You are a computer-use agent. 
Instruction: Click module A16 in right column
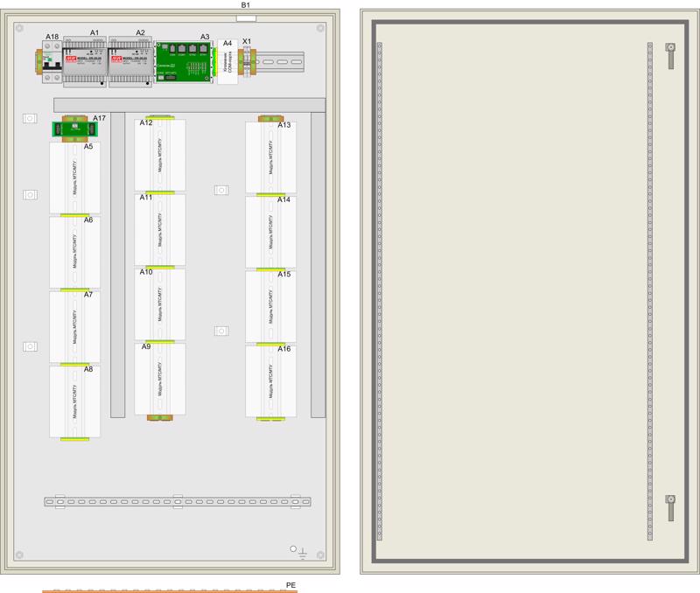[x=270, y=382]
